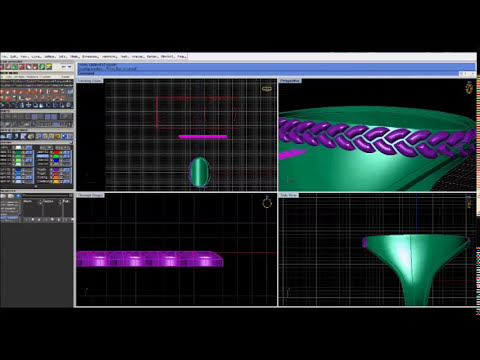Image resolution: width=480 pixels, height=360 pixels.
Task: Toggle checkbox beside the white layer swatch
Action: (13, 148)
